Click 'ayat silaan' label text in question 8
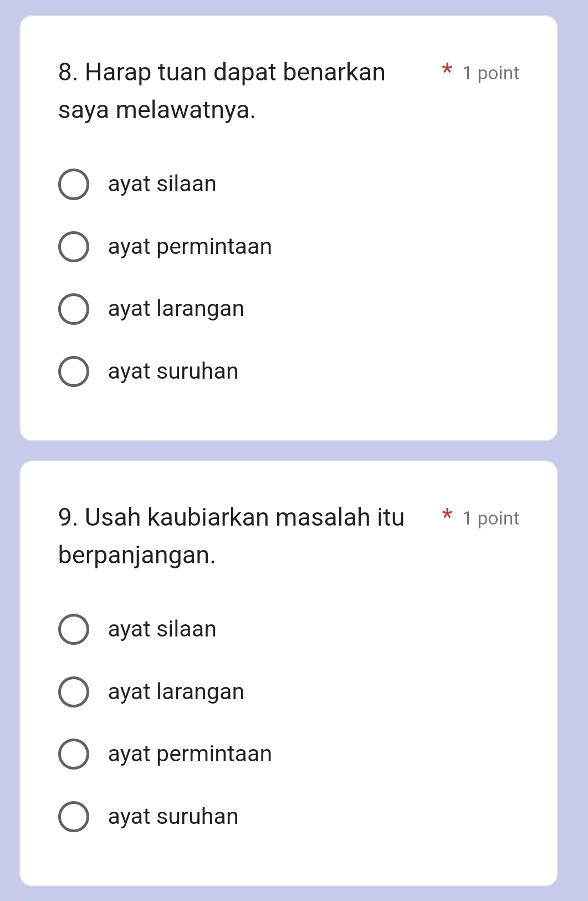Image resolution: width=588 pixels, height=901 pixels. pos(162,184)
